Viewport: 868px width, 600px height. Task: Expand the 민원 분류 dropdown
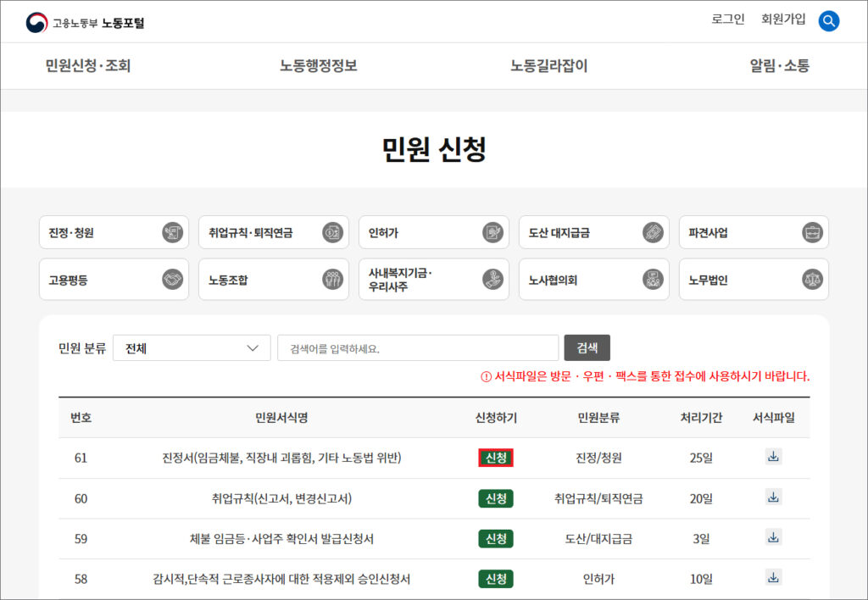point(192,348)
